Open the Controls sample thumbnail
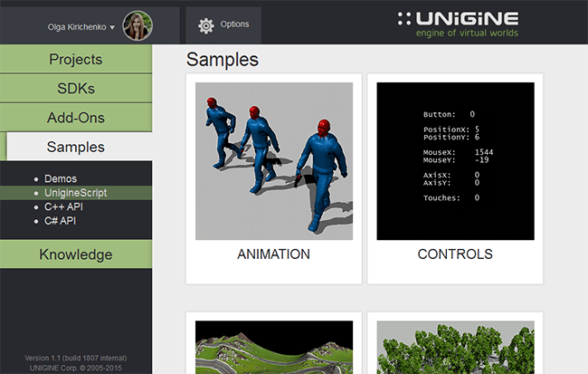 (455, 161)
